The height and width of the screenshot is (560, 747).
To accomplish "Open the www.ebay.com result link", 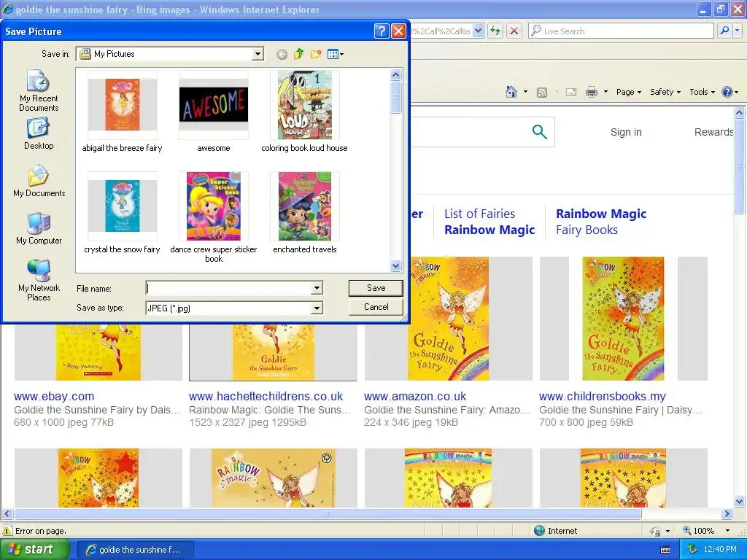I will click(x=54, y=396).
